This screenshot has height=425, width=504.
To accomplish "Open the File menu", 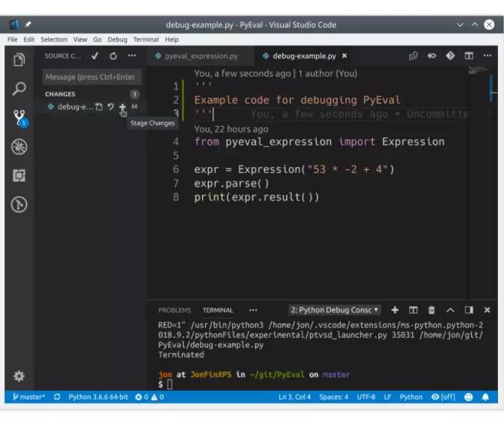I will tap(12, 40).
